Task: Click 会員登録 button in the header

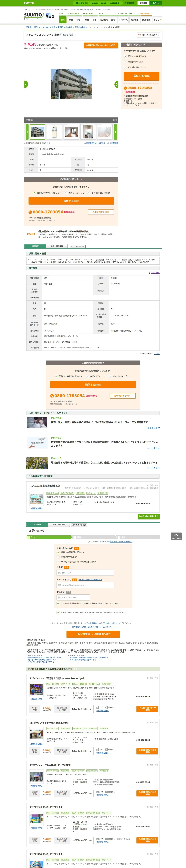Action: coord(143,3)
